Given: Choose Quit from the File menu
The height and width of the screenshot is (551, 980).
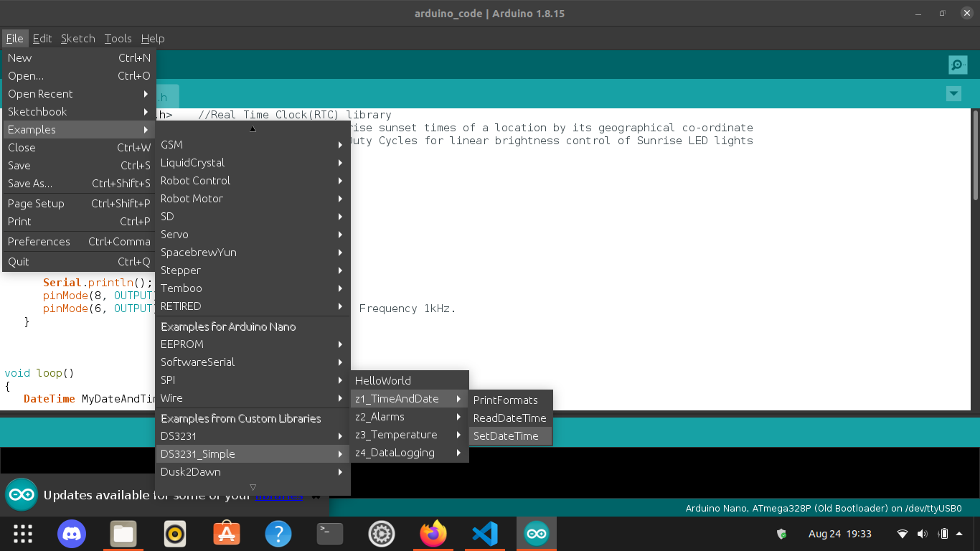Looking at the screenshot, I should pyautogui.click(x=79, y=262).
